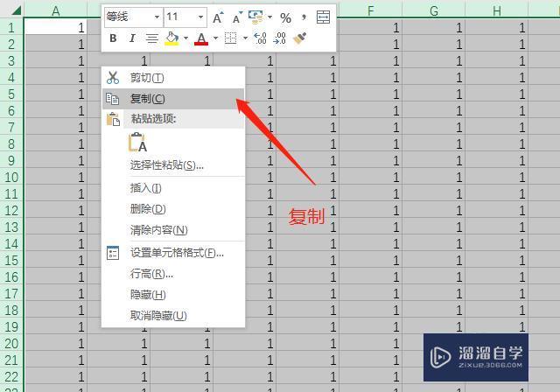Click cell G3
Screen dimensions: 560x392
pos(434,61)
